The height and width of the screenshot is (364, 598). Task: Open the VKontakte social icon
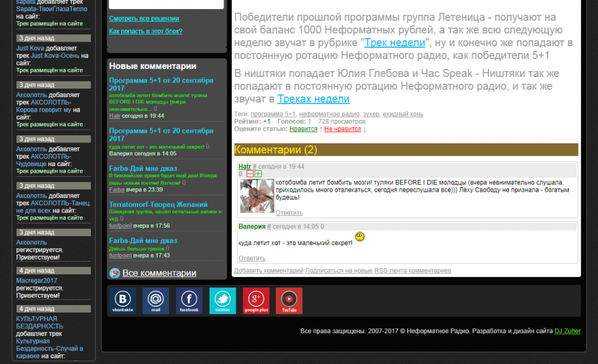pyautogui.click(x=123, y=301)
